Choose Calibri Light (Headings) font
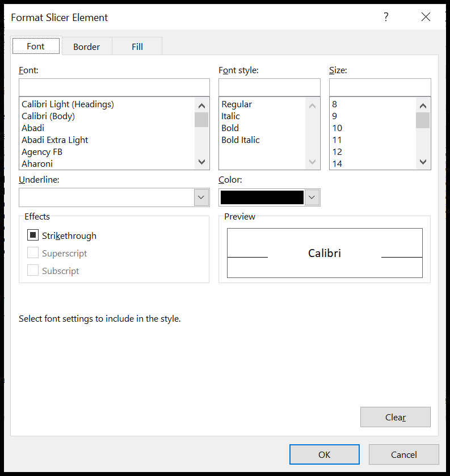The height and width of the screenshot is (476, 450). click(67, 104)
